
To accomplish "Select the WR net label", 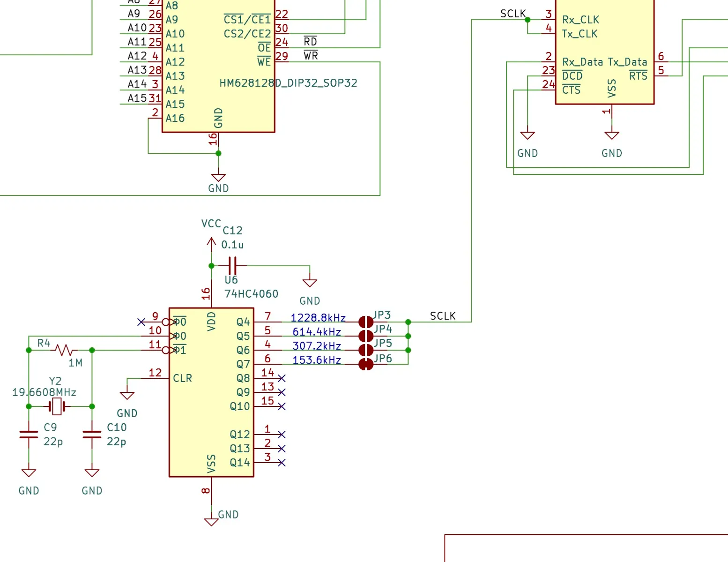I will tap(311, 55).
